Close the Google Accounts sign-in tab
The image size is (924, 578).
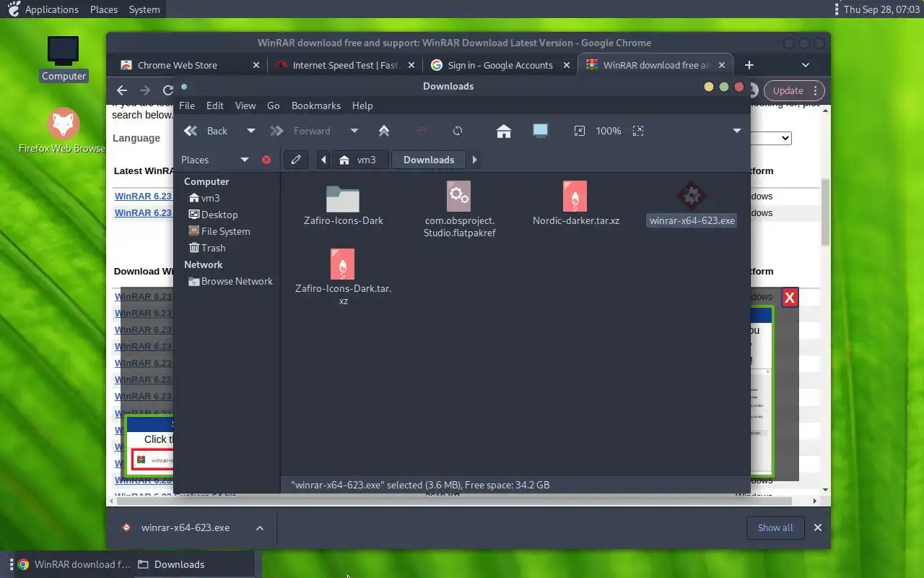(565, 65)
